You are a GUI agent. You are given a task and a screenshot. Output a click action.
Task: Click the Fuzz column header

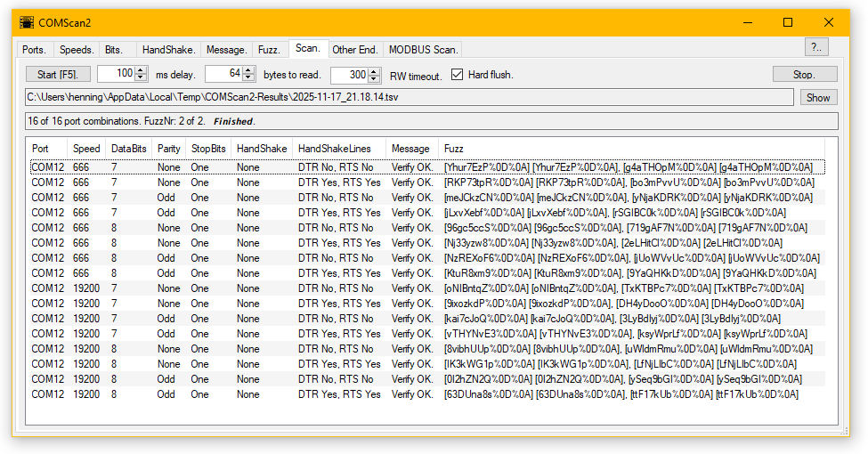click(631, 149)
